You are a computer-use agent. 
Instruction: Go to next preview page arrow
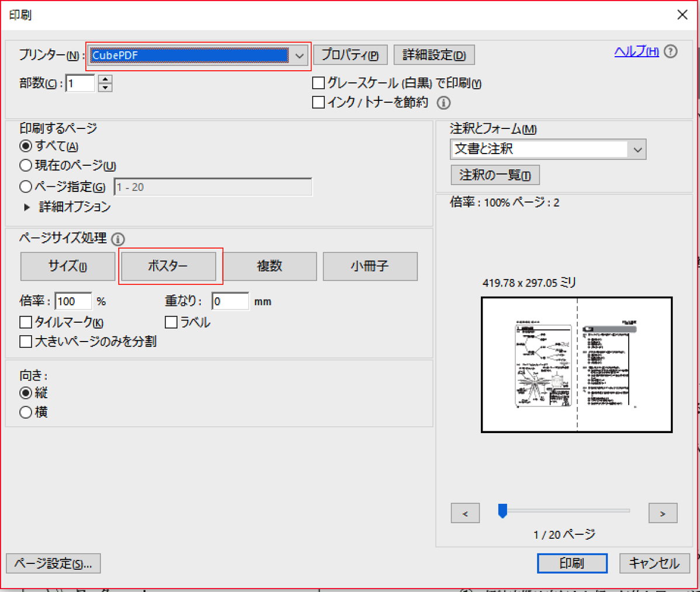(x=663, y=513)
